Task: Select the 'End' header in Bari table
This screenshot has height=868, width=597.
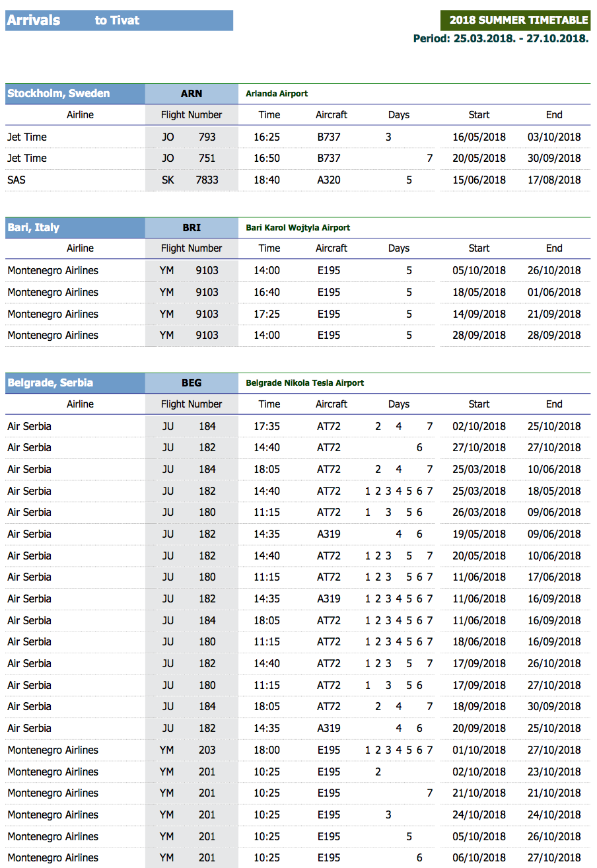Action: click(x=554, y=248)
